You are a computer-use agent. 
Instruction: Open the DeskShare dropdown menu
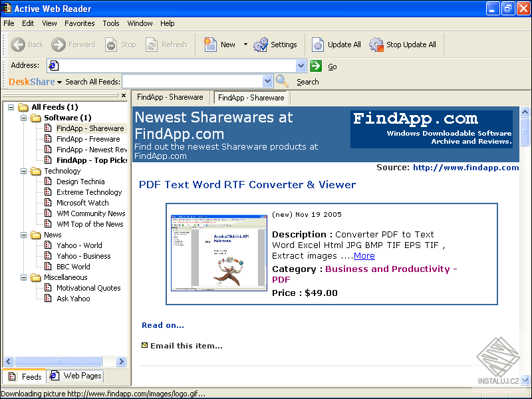[x=60, y=82]
